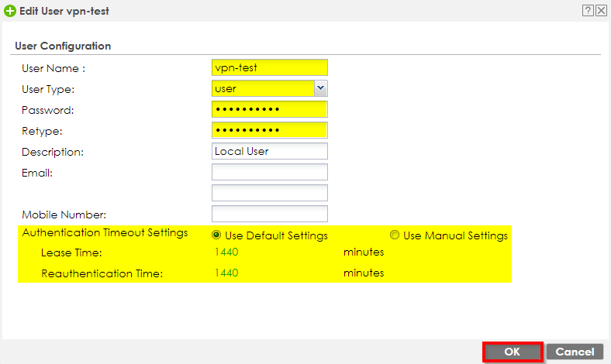Open the User Type dropdown arrow
This screenshot has width=611, height=364.
(321, 88)
